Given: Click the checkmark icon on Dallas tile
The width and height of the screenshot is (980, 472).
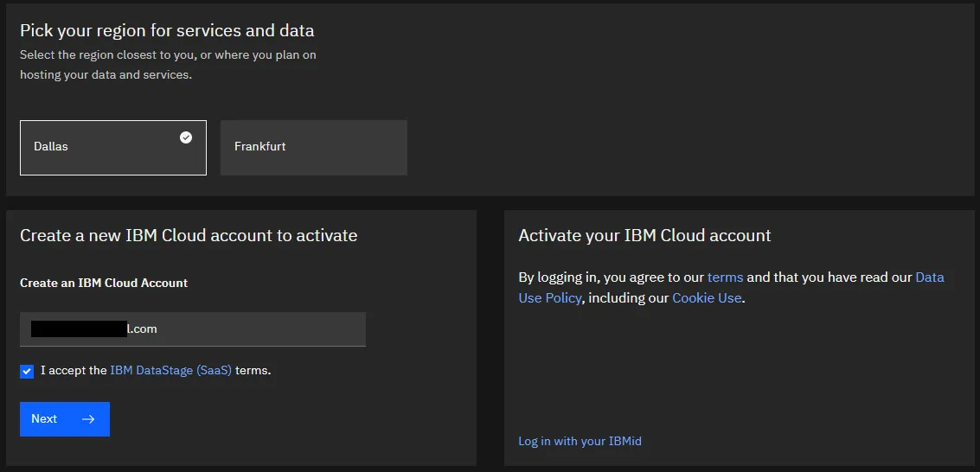Looking at the screenshot, I should point(186,137).
